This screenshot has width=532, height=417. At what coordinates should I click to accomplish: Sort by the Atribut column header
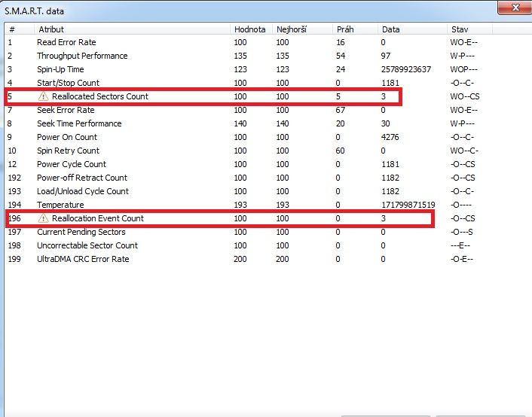tap(51, 29)
